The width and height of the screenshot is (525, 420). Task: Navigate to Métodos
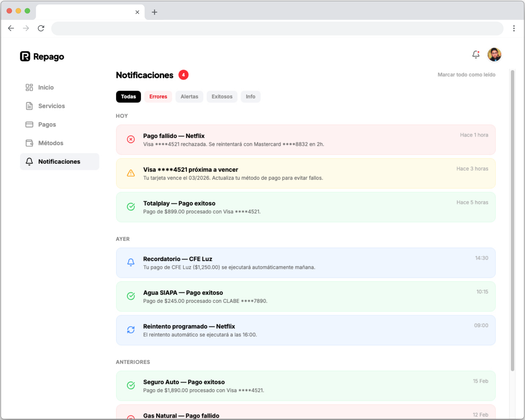tap(60, 143)
